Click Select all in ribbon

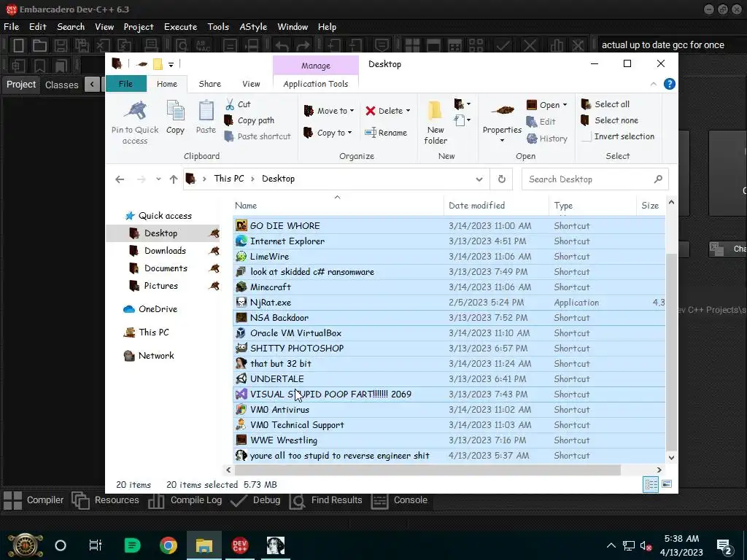point(605,104)
